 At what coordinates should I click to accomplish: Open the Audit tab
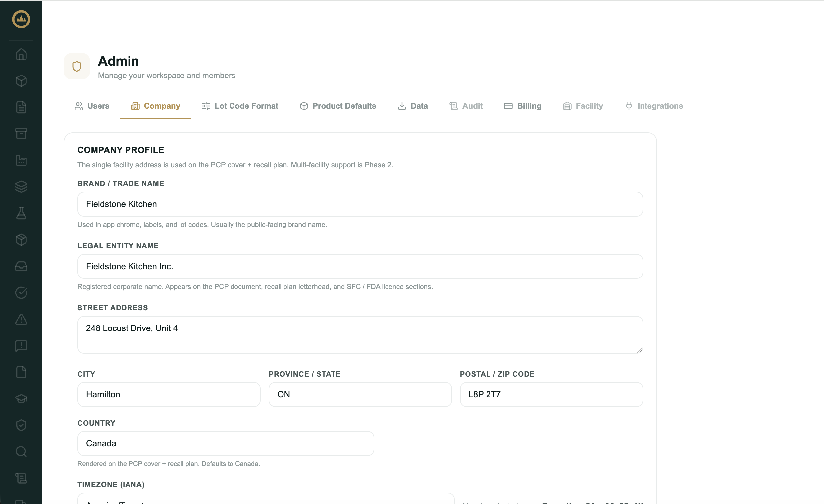click(466, 106)
